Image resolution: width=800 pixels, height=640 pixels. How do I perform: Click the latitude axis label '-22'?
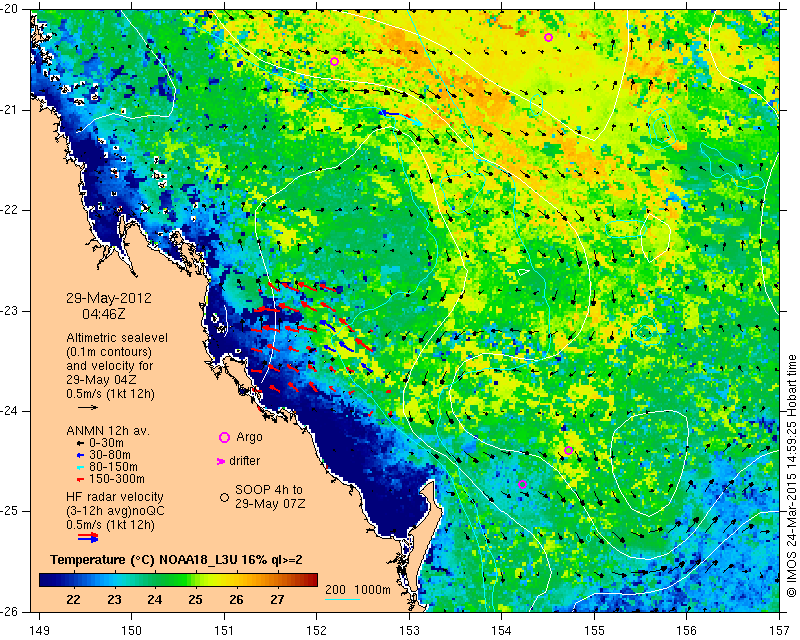10,210
